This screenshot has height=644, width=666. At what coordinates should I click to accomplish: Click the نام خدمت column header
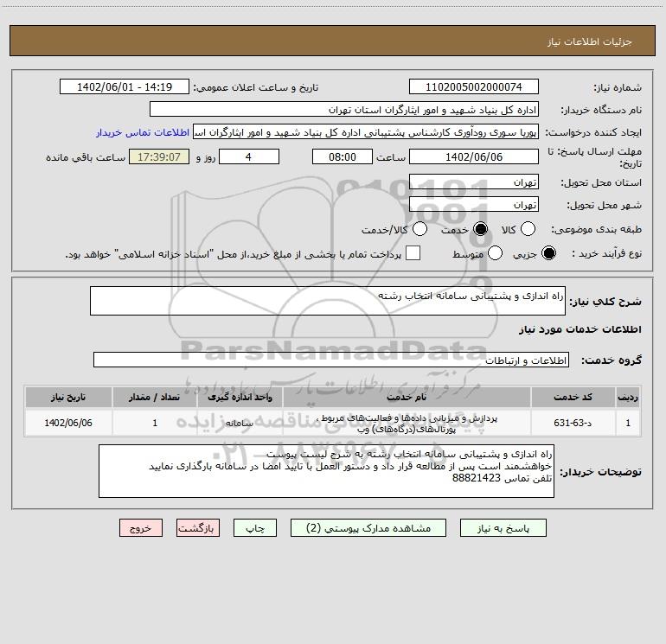click(x=406, y=397)
